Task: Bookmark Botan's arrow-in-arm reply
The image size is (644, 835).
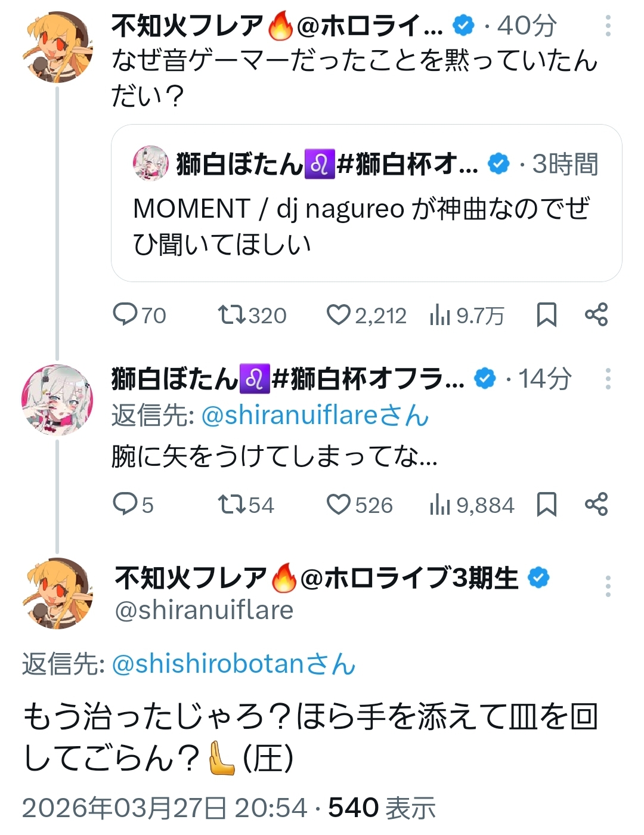Action: [x=546, y=505]
